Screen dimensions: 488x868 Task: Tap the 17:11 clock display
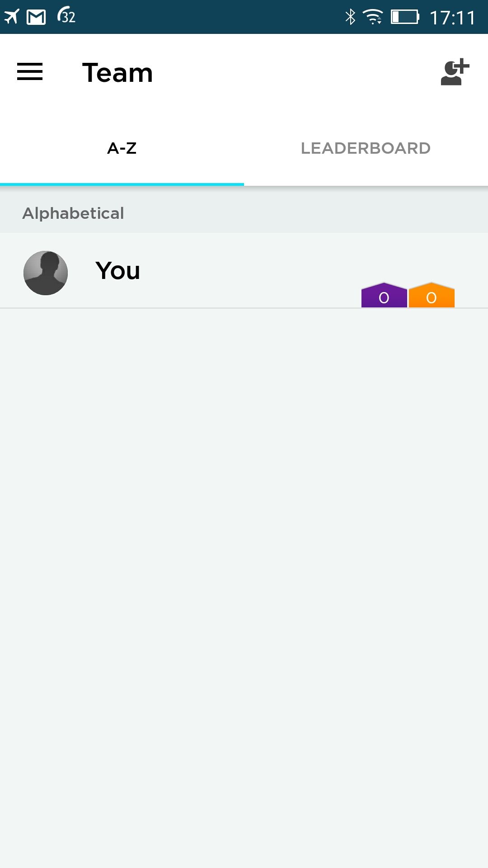tap(452, 18)
